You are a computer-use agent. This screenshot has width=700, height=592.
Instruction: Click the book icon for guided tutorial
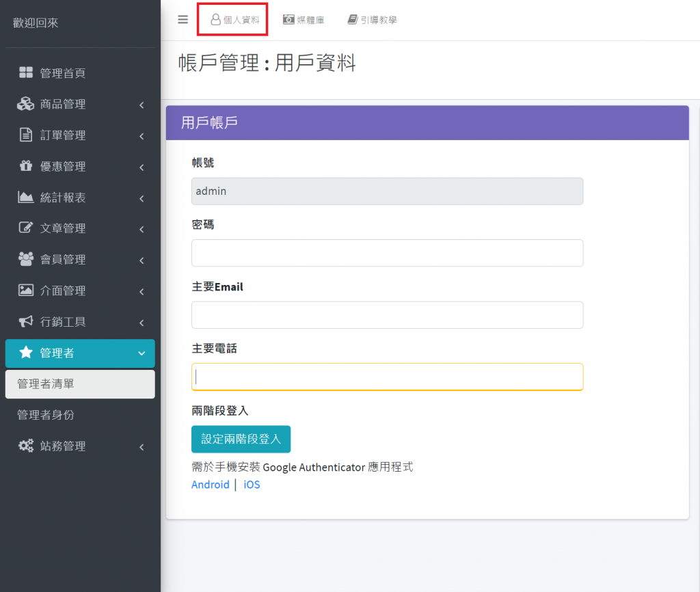click(353, 20)
